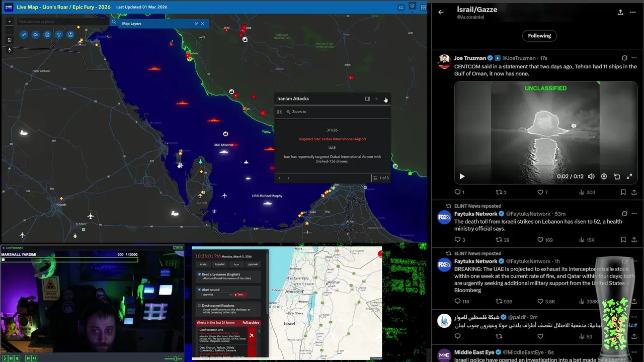Viewport: 644px width, 362px height.
Task: Switch alerts language to русский
Action: (253, 264)
